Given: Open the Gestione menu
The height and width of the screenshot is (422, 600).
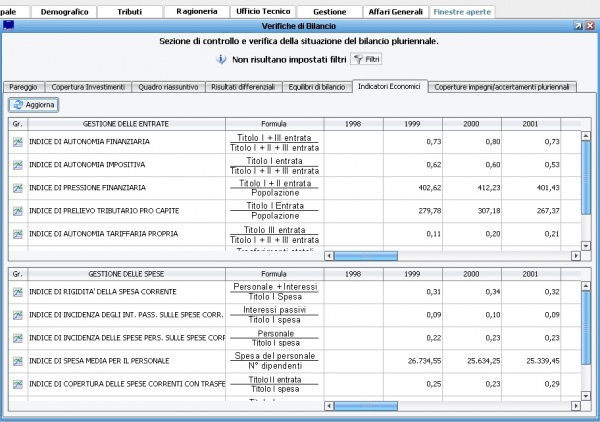Looking at the screenshot, I should pos(329,12).
